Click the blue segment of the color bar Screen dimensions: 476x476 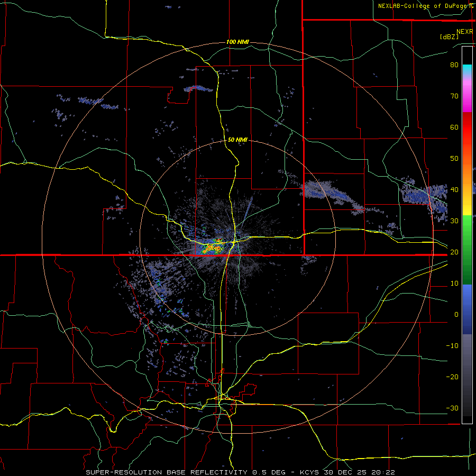[467, 309]
